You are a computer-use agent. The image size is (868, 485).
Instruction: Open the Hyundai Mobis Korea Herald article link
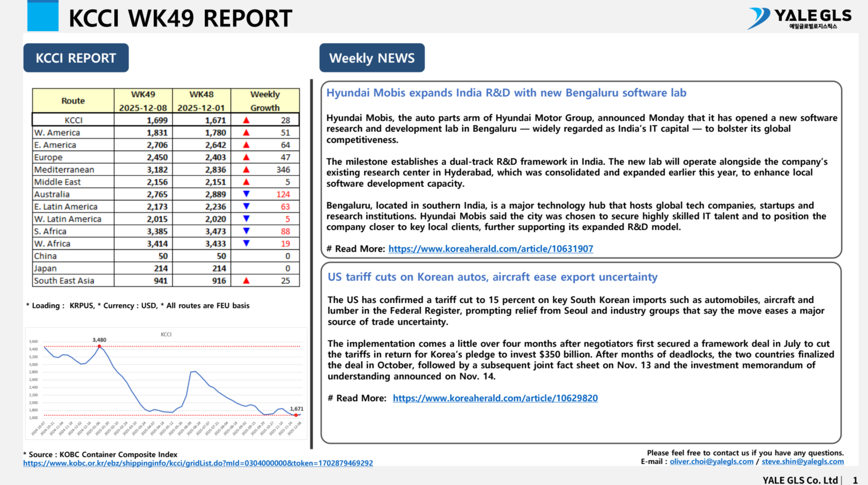[x=491, y=249]
